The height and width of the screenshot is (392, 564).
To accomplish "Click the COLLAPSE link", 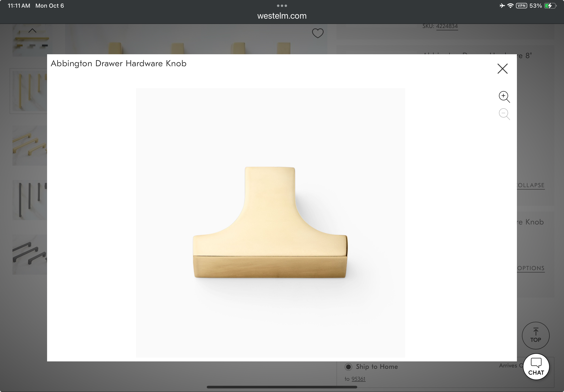I will 530,185.
